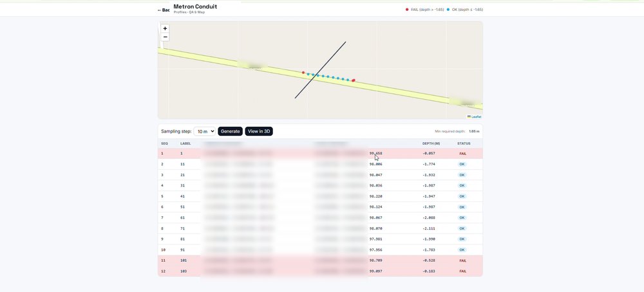This screenshot has height=292, width=644.
Task: Click the Generate button
Action: tap(230, 131)
